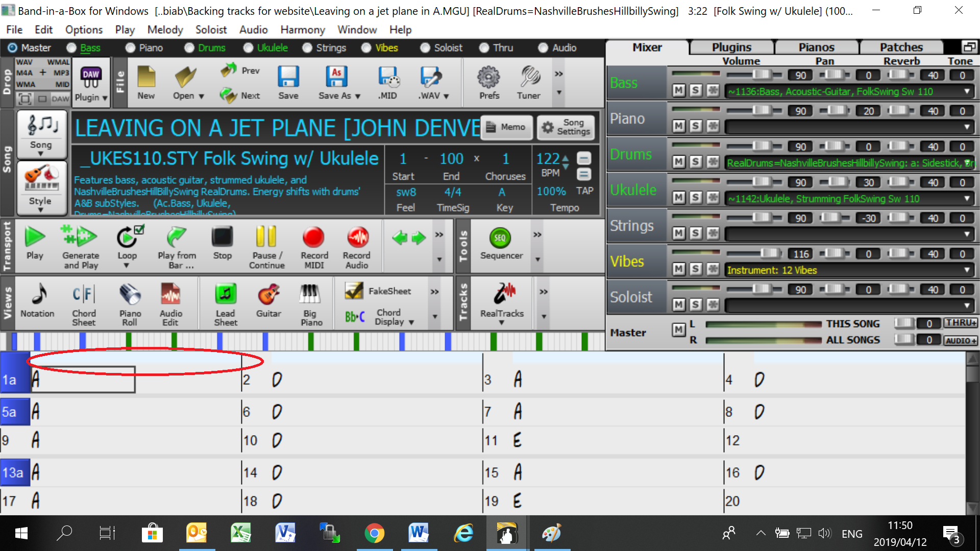Click the BPM tempo stepper arrows
This screenshot has height=551, width=980.
[566, 162]
